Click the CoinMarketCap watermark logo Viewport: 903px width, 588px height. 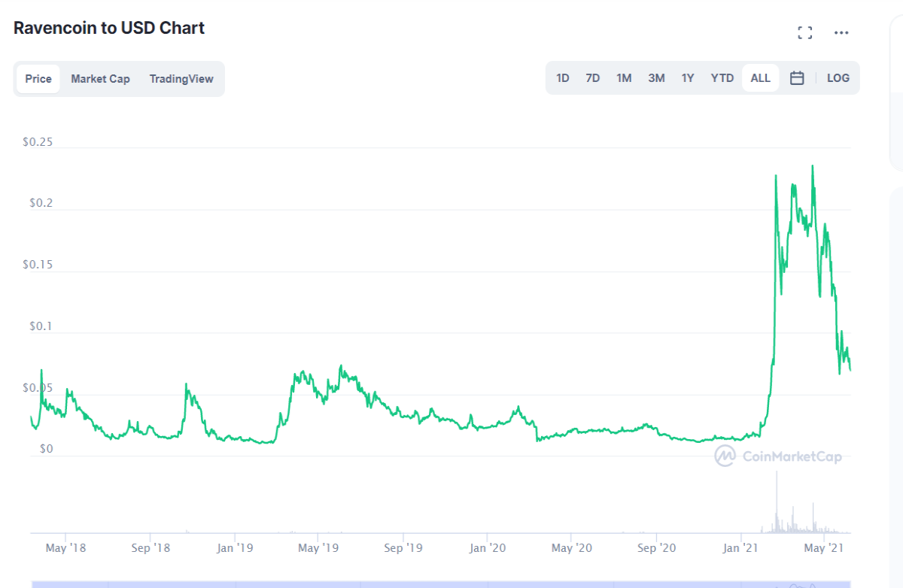pos(777,456)
